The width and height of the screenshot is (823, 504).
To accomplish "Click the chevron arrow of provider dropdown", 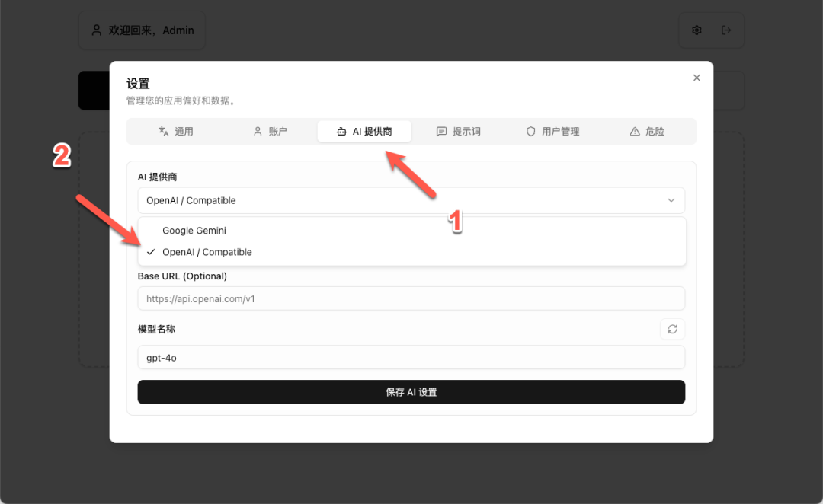I will point(671,201).
